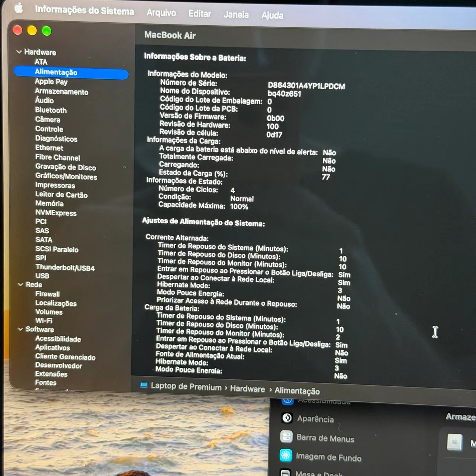Select Firewall under Rede
The height and width of the screenshot is (476, 476).
(x=48, y=294)
